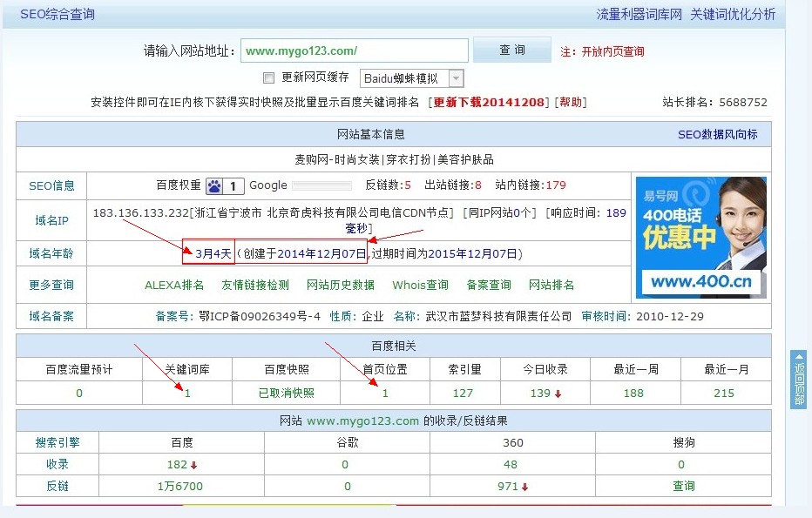Click the expiry date 2015年12月07日
The image size is (812, 518).
(x=473, y=253)
